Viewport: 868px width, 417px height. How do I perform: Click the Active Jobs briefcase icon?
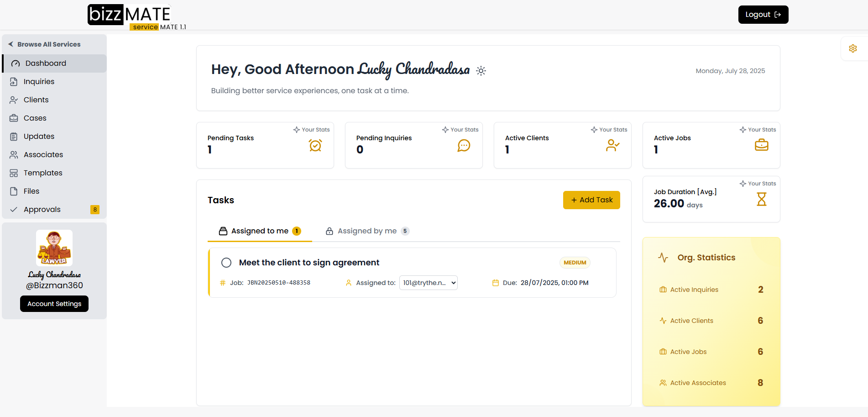(761, 145)
